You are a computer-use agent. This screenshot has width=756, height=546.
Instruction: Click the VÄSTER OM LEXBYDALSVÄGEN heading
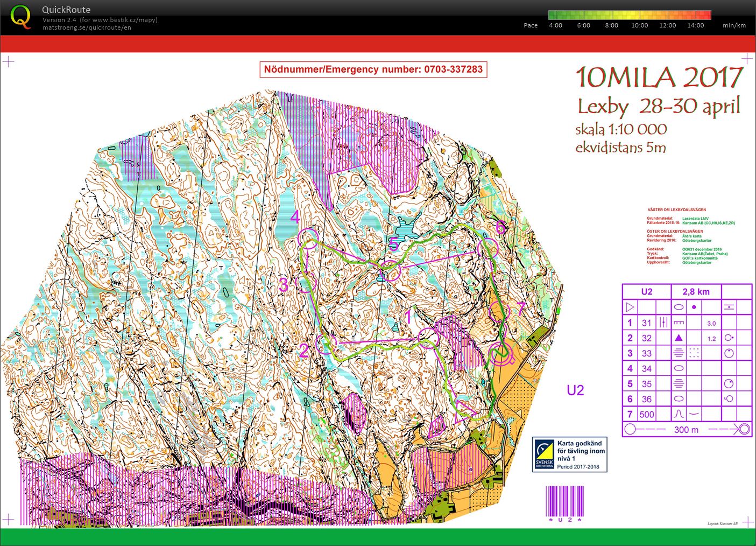(676, 210)
